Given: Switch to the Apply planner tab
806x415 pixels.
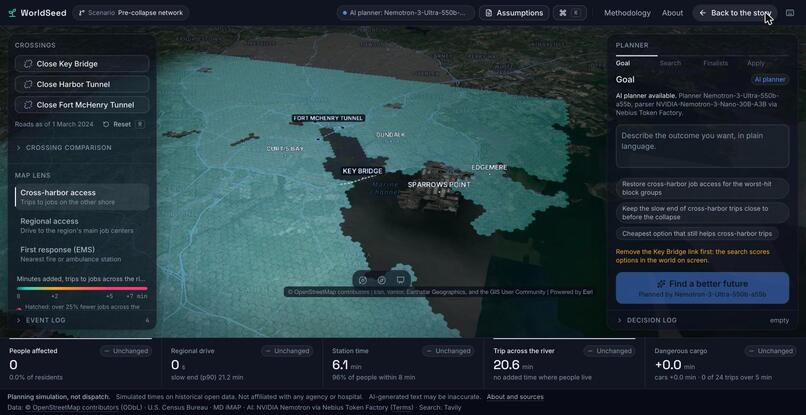Looking at the screenshot, I should coord(756,63).
